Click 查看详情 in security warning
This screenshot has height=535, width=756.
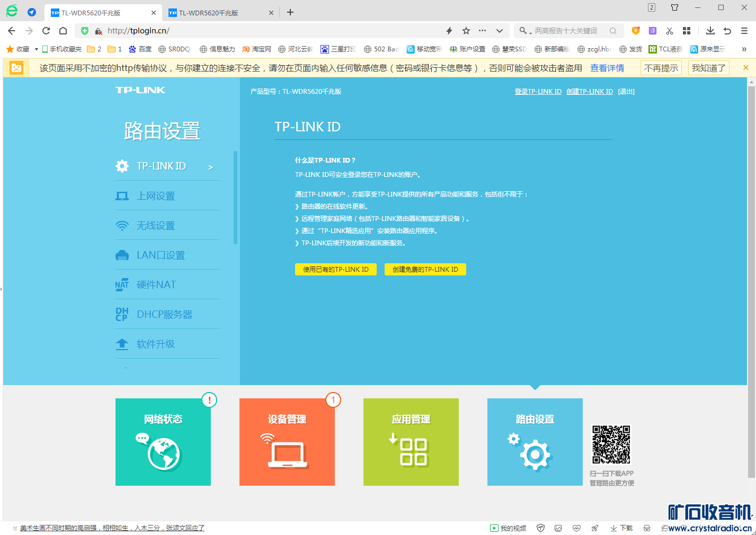[x=607, y=68]
